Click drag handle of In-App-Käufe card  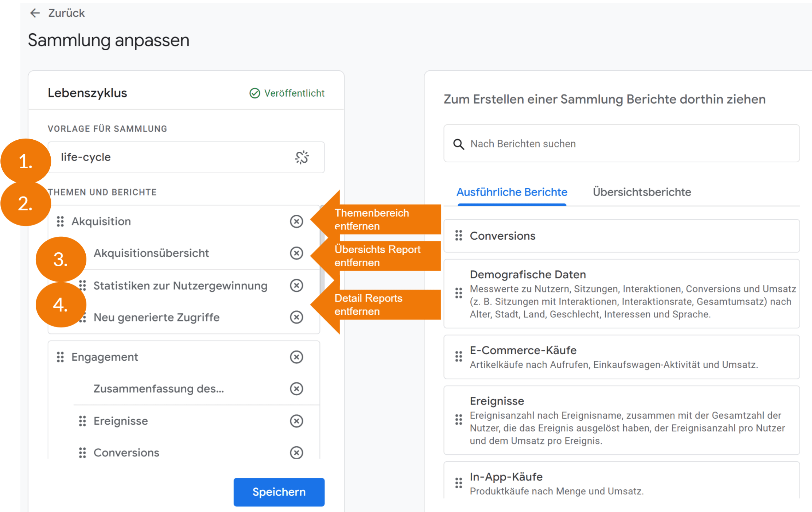tap(459, 483)
